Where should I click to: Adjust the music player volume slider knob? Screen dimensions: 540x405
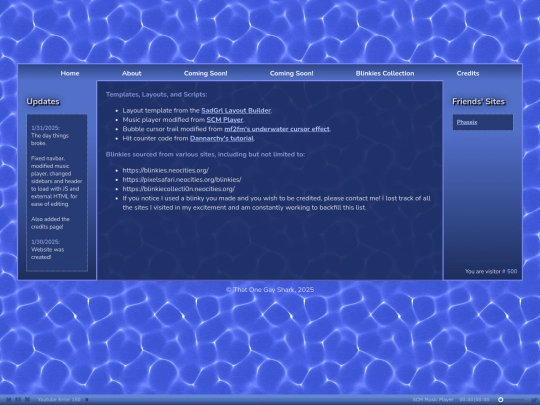click(x=501, y=399)
